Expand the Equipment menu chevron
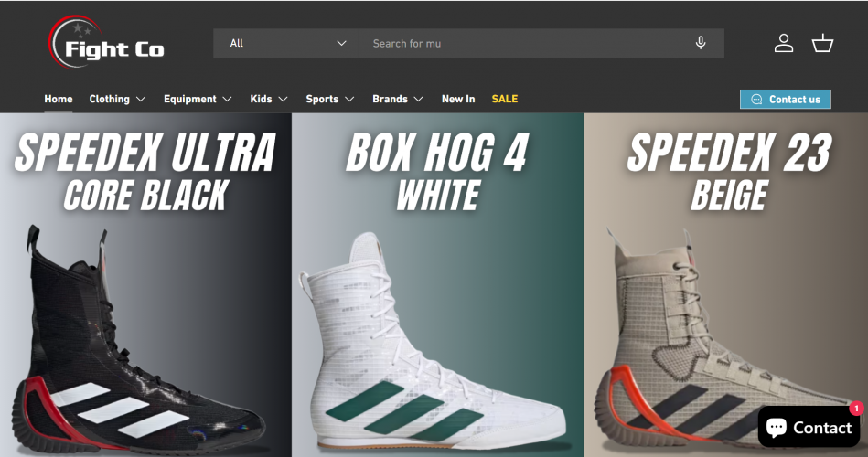This screenshot has width=868, height=457. click(227, 99)
